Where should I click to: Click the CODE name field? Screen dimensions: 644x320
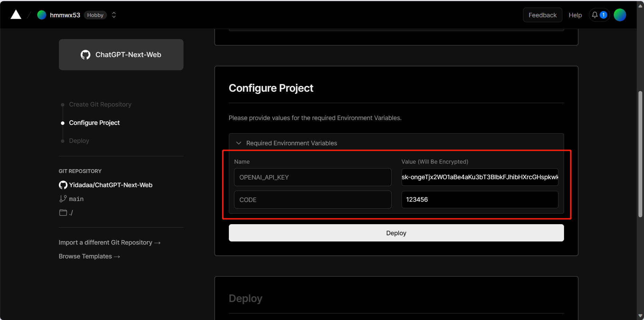coord(313,200)
